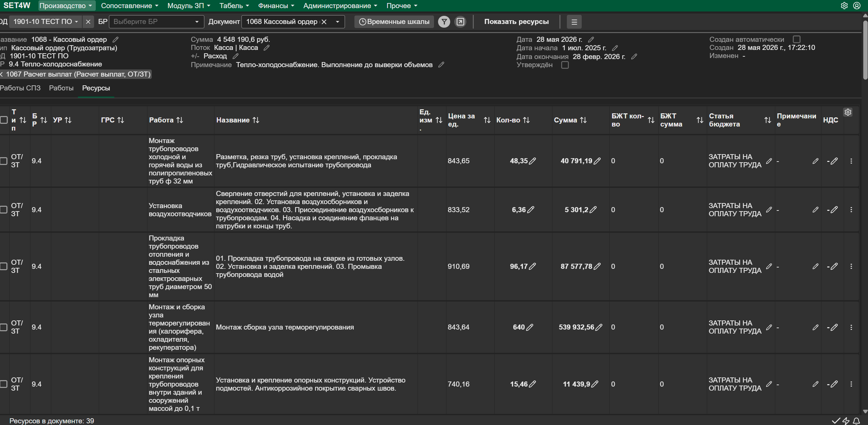868x425 pixels.
Task: Open the top-right settings gear
Action: pyautogui.click(x=844, y=5)
